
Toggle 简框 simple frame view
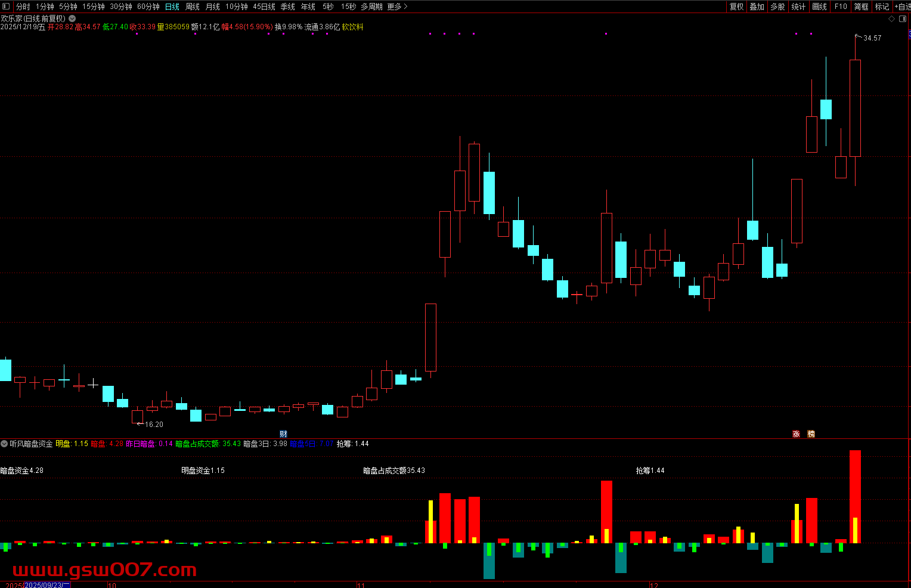tap(861, 7)
